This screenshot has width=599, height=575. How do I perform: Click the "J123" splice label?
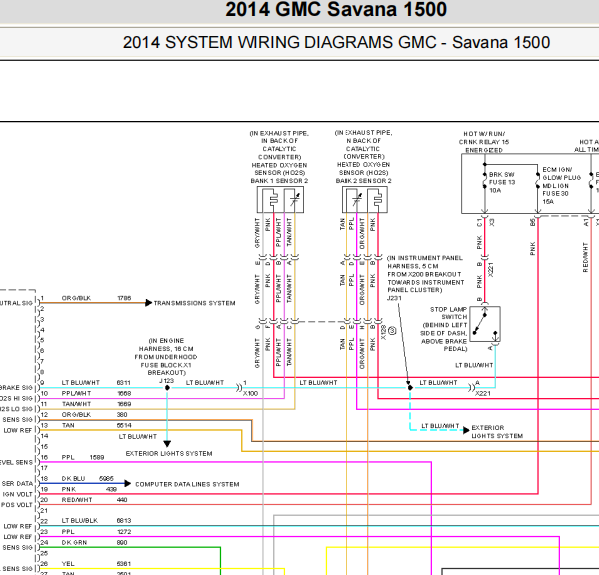point(167,381)
